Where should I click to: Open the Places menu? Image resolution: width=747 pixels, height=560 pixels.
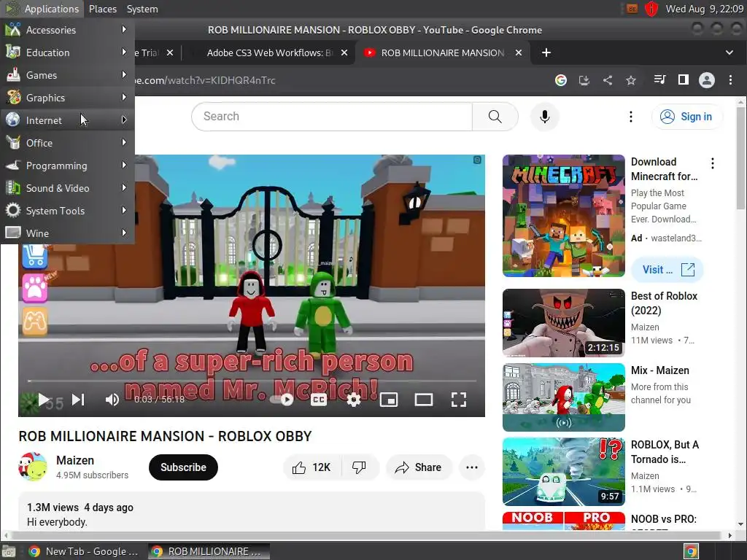tap(102, 9)
